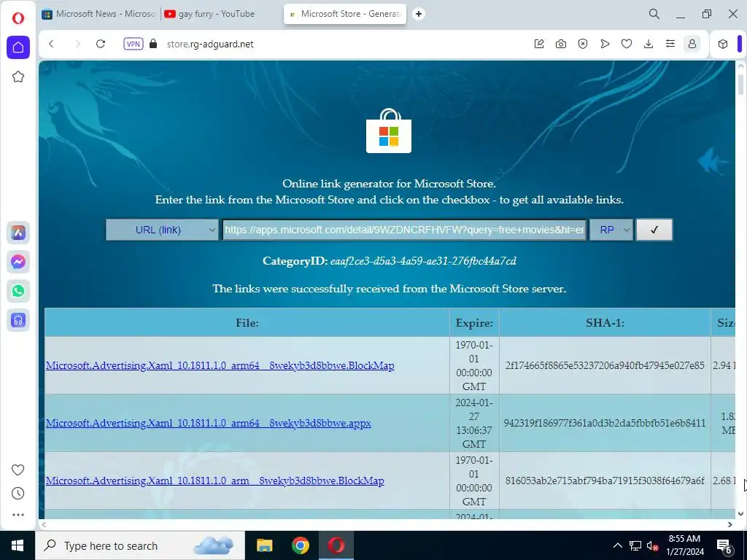Click the Microsoft Store link input field

click(404, 230)
